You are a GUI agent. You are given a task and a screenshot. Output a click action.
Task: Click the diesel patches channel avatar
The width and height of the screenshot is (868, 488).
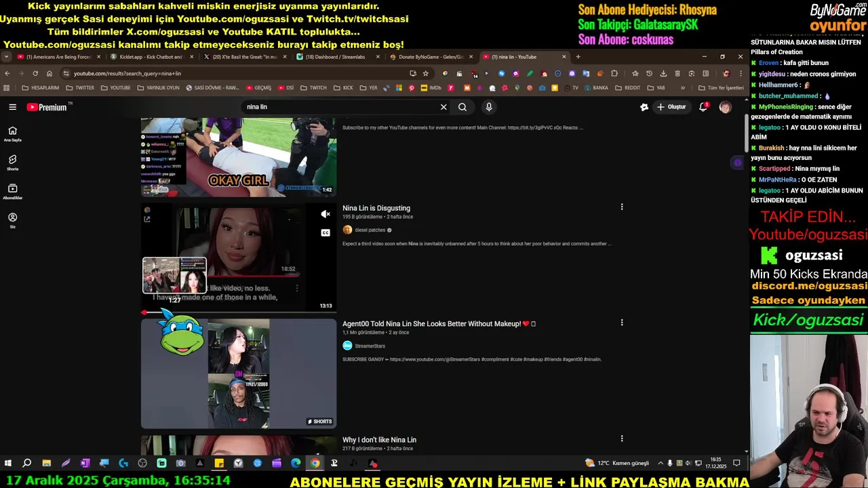tap(347, 230)
